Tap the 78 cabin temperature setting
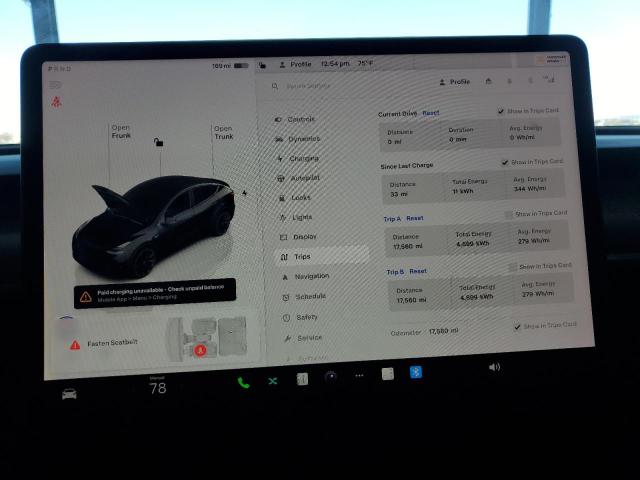 tap(158, 387)
